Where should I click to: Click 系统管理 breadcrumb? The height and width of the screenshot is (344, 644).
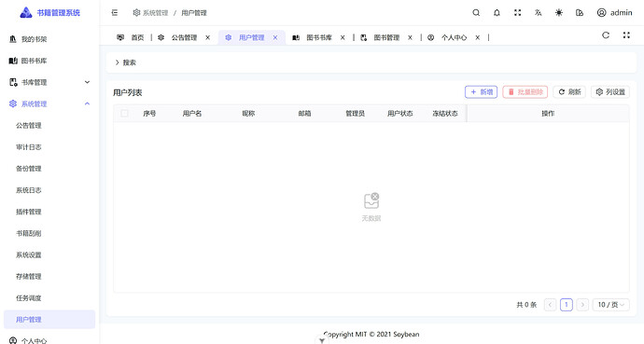click(150, 13)
